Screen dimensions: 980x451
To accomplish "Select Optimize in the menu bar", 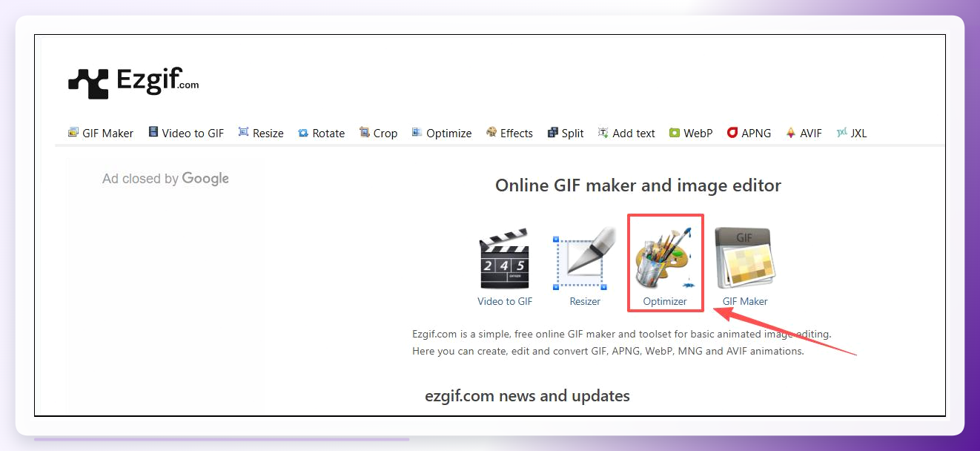I will pos(449,134).
